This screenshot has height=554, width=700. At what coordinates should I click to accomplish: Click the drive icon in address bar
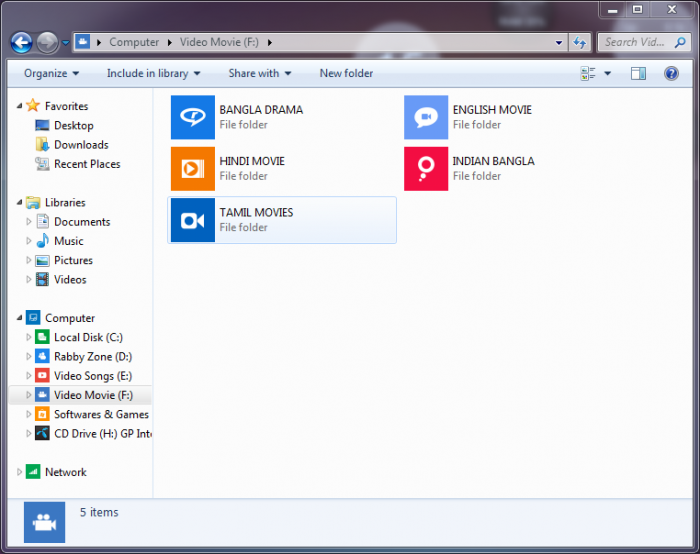click(x=82, y=42)
